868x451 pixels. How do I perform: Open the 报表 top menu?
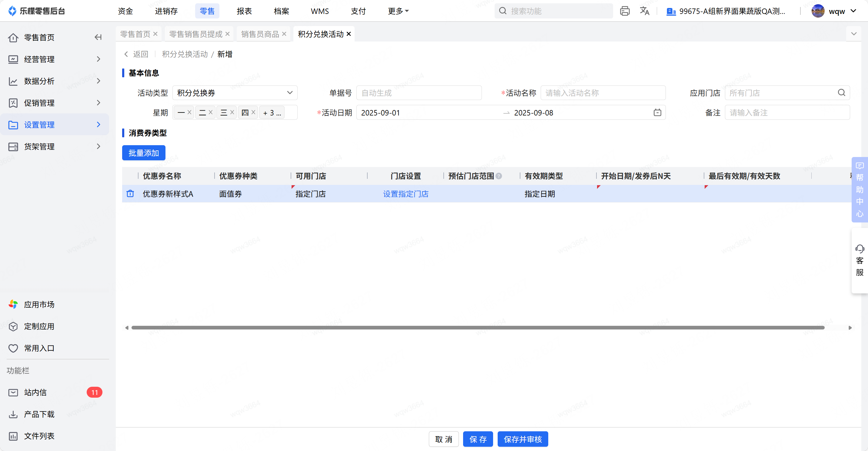(244, 11)
